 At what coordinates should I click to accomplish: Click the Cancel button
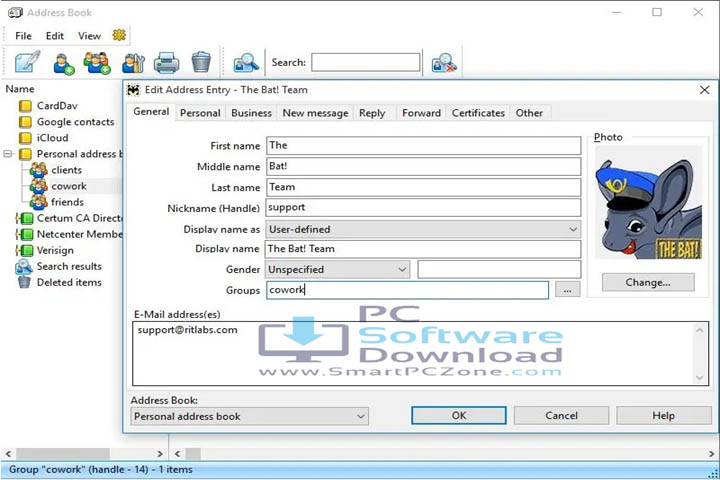[x=561, y=416]
